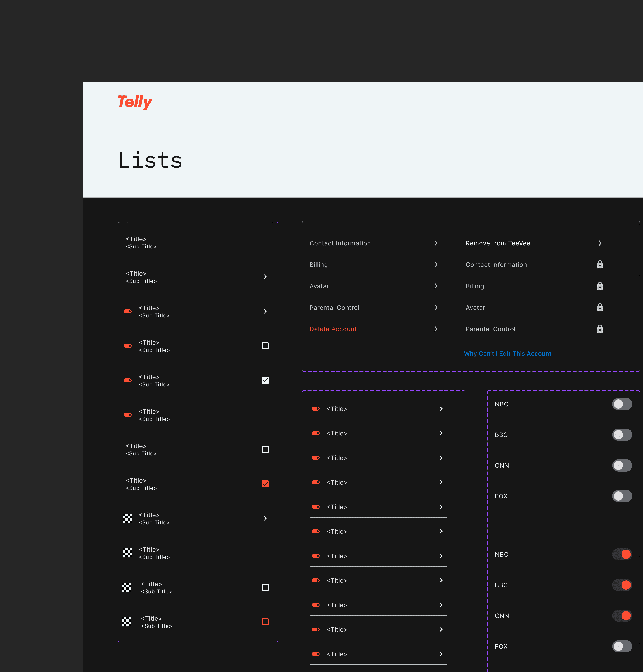643x672 pixels.
Task: Switch on the bottom FOX toggle
Action: [x=622, y=646]
